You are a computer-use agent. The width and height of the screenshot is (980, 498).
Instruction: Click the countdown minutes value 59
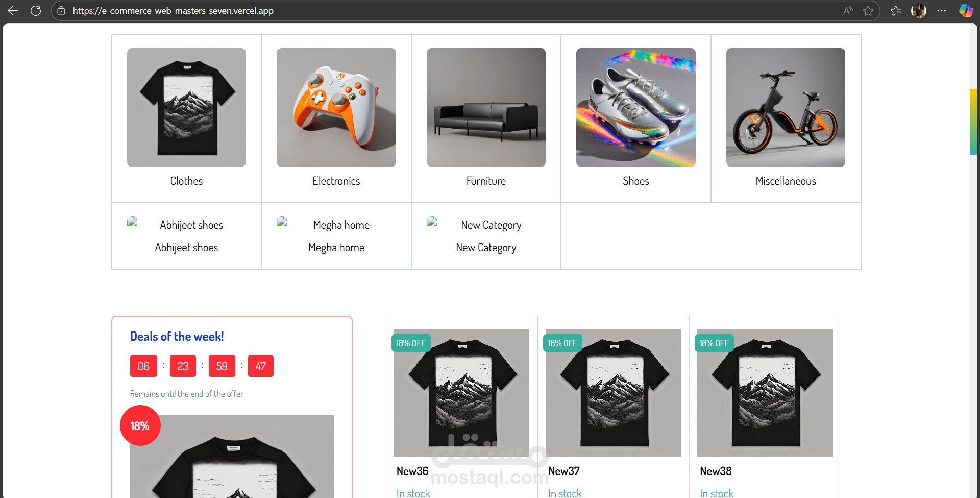click(222, 366)
